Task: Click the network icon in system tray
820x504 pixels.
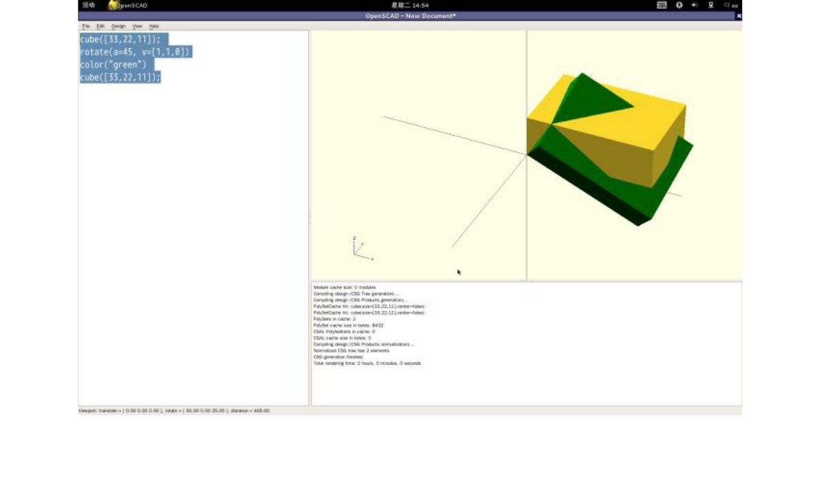Action: click(x=710, y=6)
